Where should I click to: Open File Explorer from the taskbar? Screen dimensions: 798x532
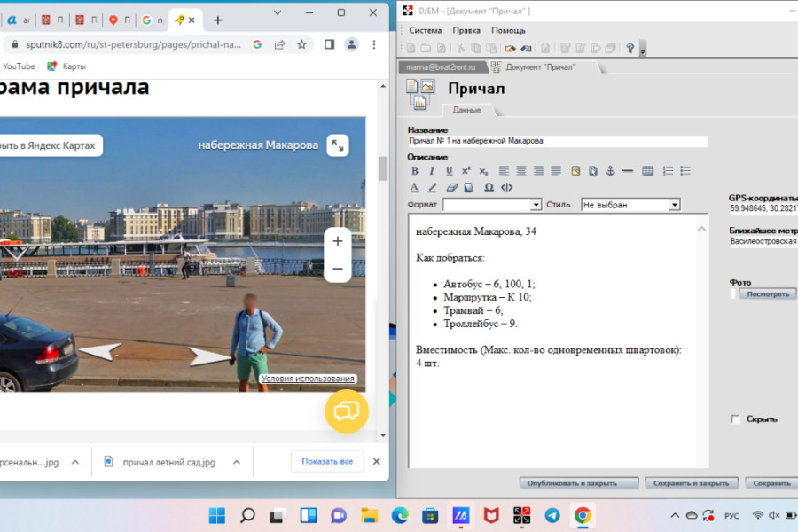click(369, 516)
